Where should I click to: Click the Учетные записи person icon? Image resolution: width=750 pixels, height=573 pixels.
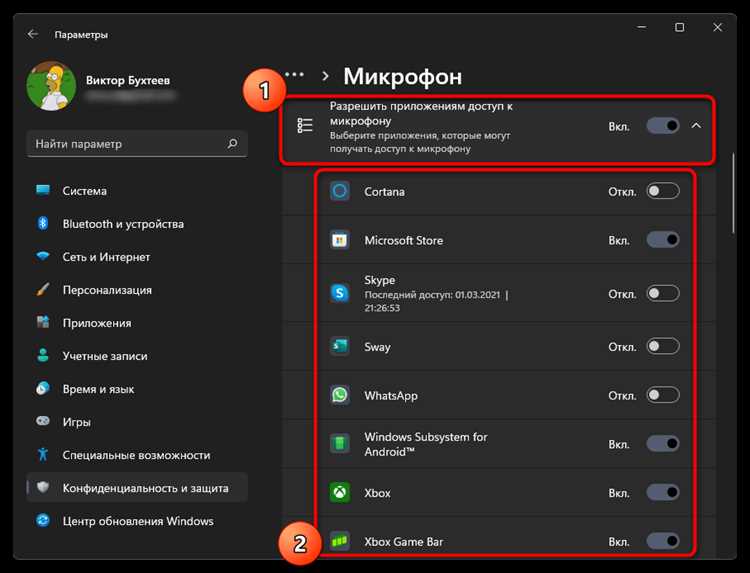(x=43, y=355)
